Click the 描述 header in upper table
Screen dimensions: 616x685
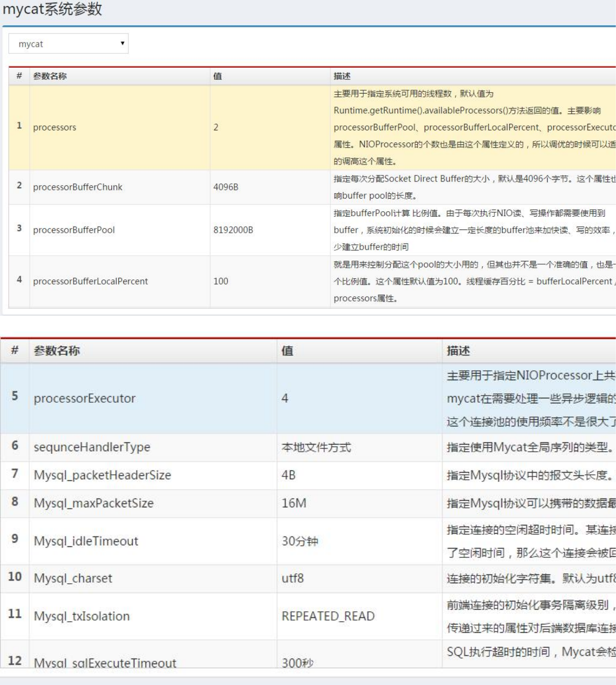tap(342, 76)
